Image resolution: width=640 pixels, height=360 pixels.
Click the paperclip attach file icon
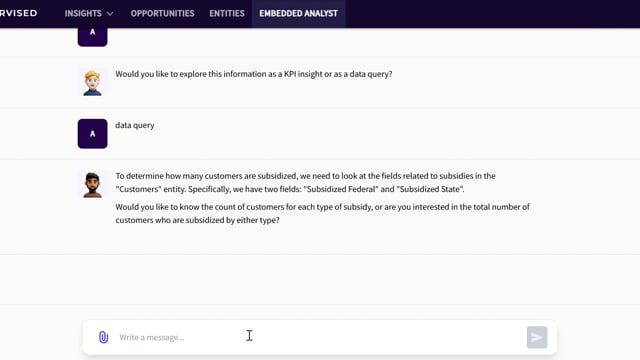104,337
